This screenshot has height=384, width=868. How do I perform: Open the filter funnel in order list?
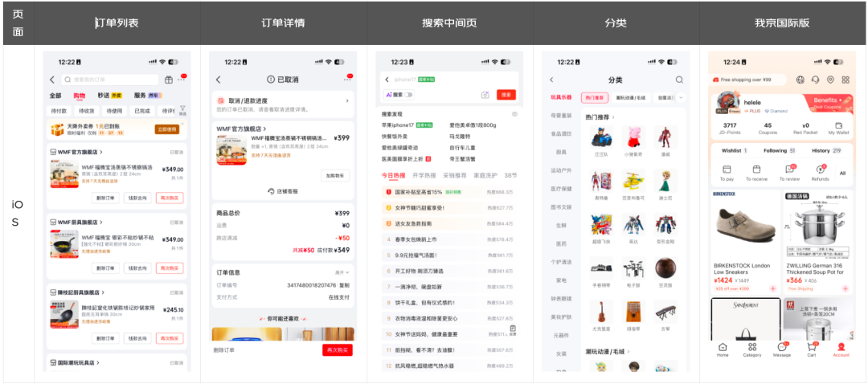pos(182,110)
